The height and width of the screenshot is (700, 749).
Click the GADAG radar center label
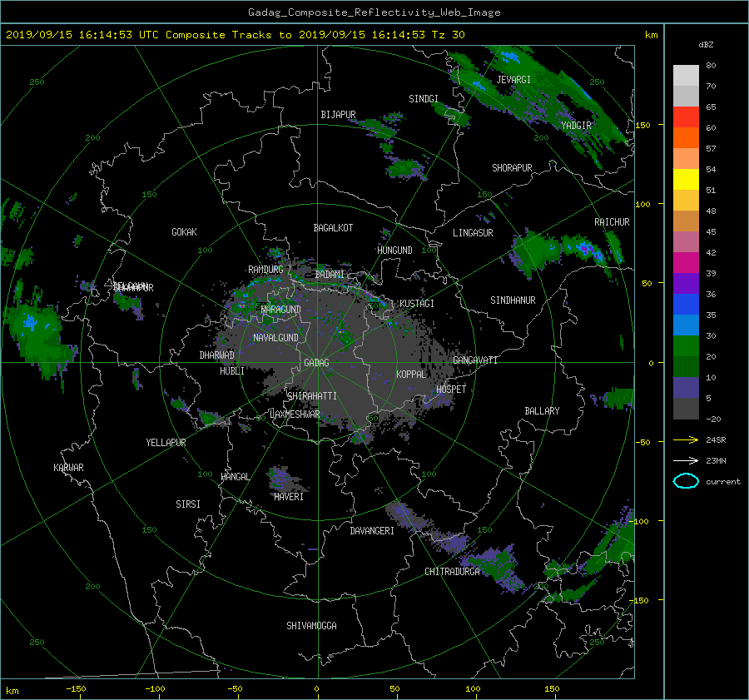(317, 363)
